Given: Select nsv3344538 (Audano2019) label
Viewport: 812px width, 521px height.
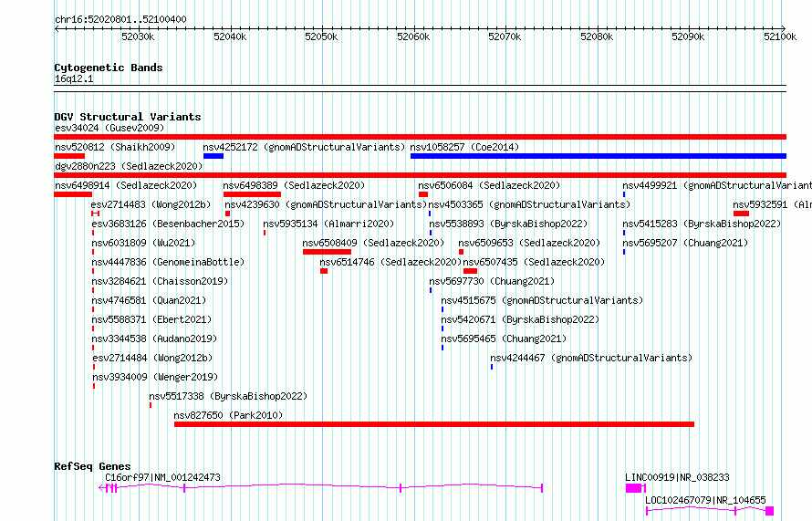Looking at the screenshot, I should click(x=154, y=339).
